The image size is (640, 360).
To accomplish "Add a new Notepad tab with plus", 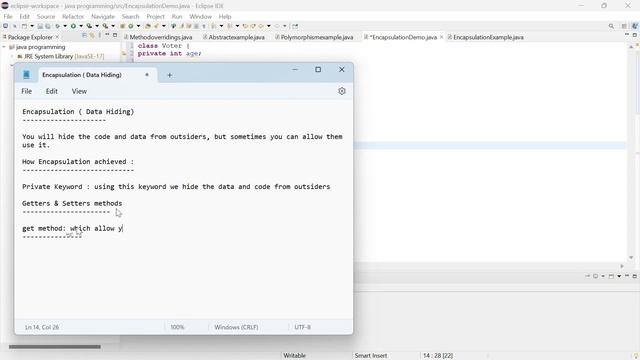I will tap(169, 75).
